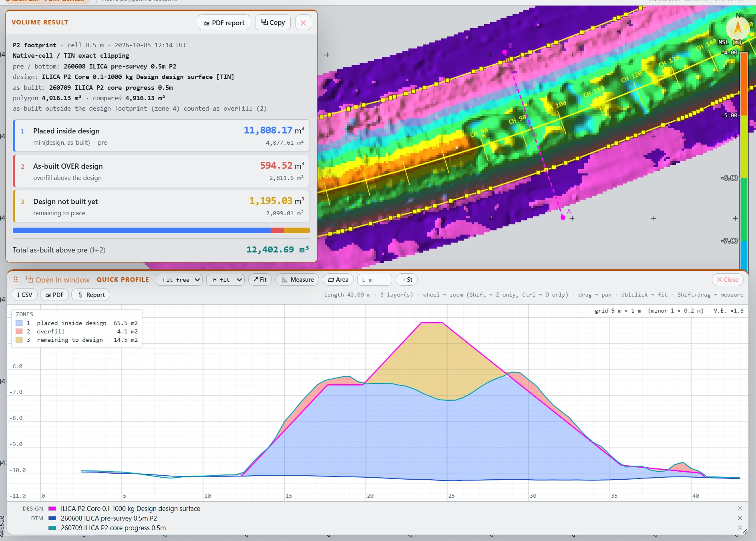Click the blue-red-gold volume proportion bar
This screenshot has width=756, height=541.
tap(161, 230)
